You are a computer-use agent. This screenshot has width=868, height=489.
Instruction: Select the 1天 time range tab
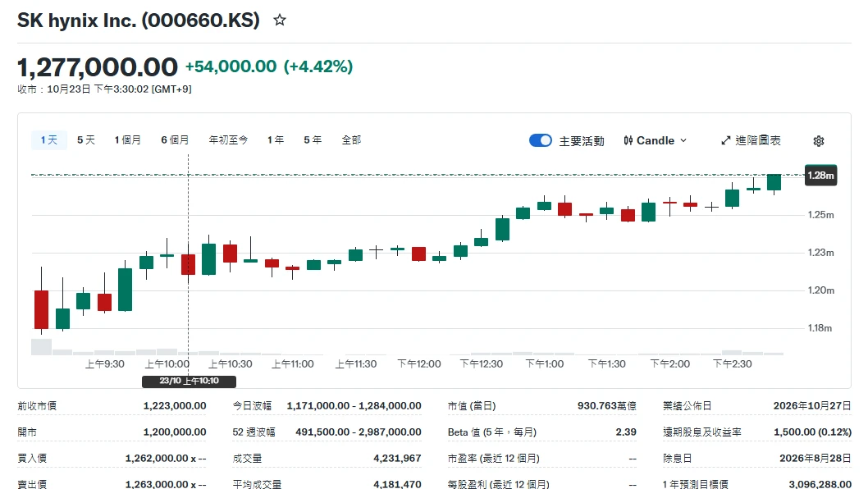pyautogui.click(x=48, y=140)
